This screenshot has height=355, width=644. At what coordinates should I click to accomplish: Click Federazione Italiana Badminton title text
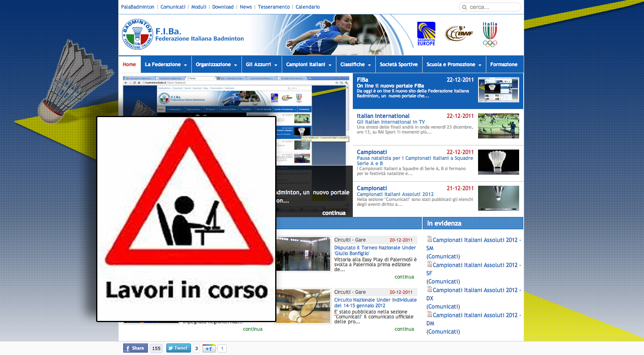click(x=200, y=39)
